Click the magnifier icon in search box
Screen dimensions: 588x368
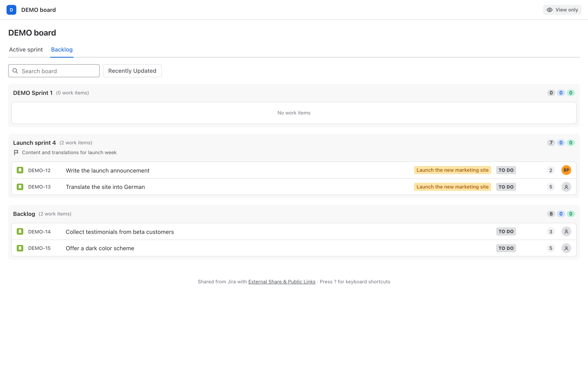[x=15, y=71]
